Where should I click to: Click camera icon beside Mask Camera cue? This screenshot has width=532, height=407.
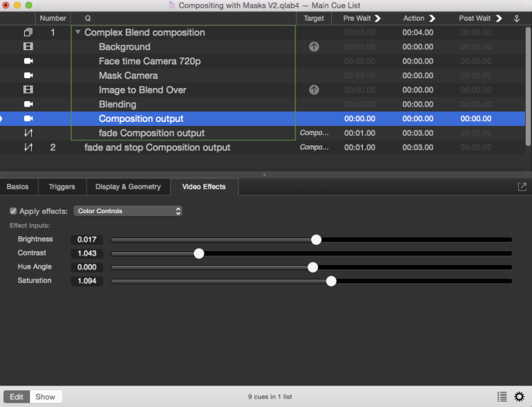[28, 75]
